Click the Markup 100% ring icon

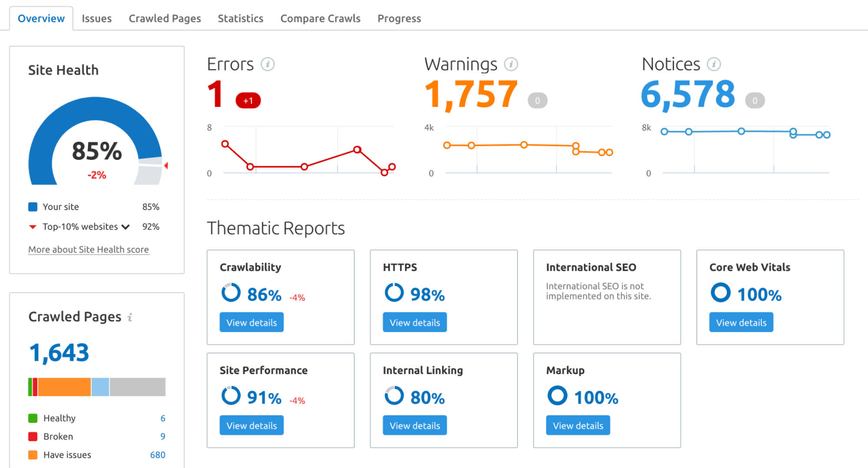point(557,396)
